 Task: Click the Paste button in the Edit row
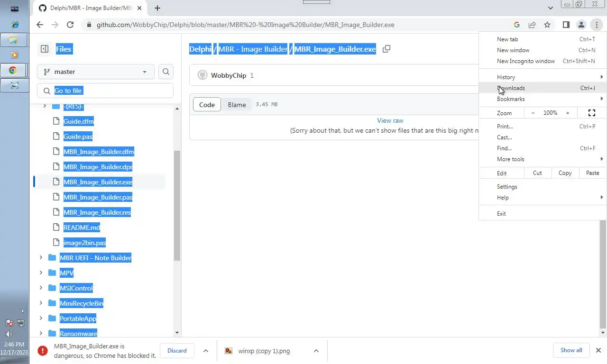(x=592, y=173)
